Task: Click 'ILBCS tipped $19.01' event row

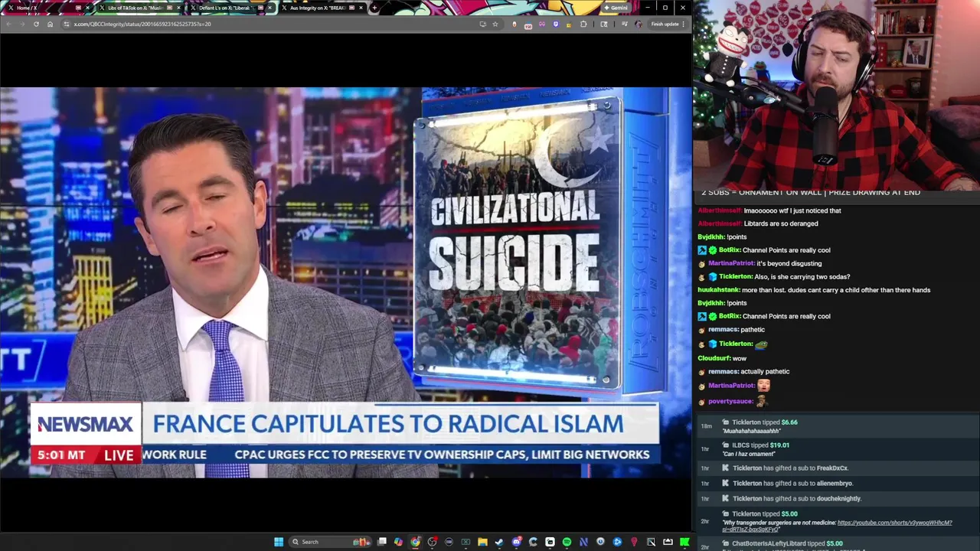Action: pos(838,449)
